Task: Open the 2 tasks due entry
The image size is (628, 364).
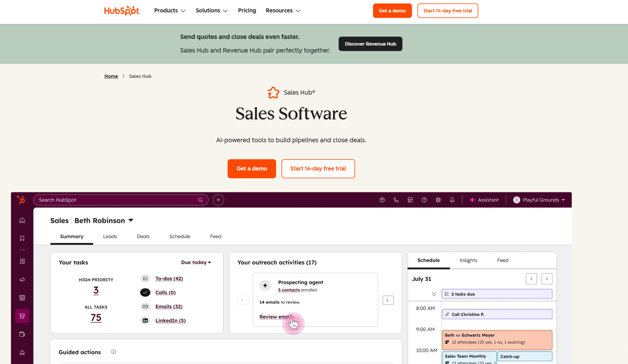Action: coord(497,294)
